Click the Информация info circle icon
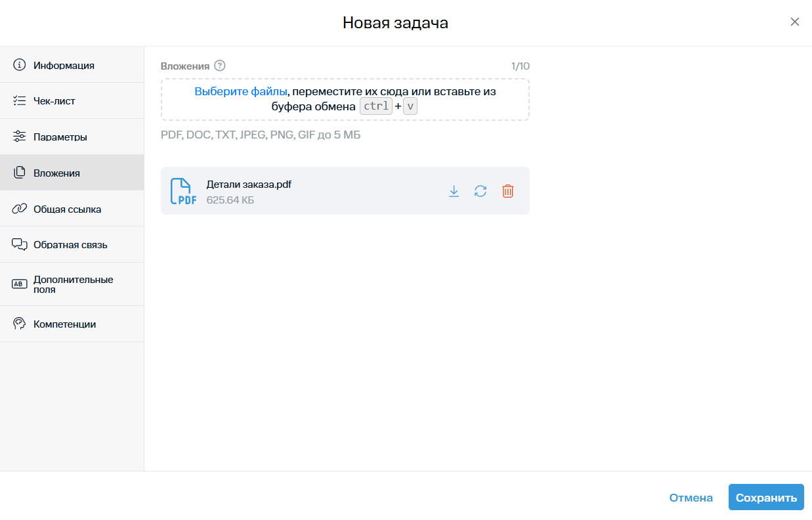The height and width of the screenshot is (520, 812). tap(20, 65)
